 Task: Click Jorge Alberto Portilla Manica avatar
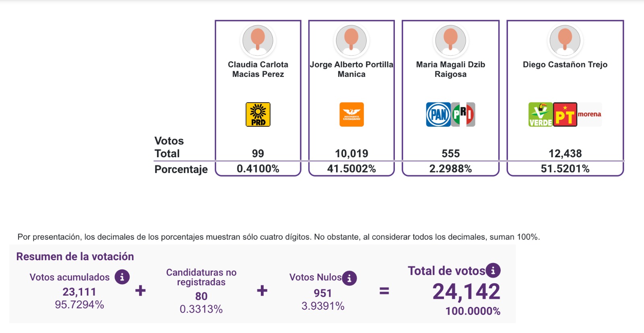coord(351,40)
